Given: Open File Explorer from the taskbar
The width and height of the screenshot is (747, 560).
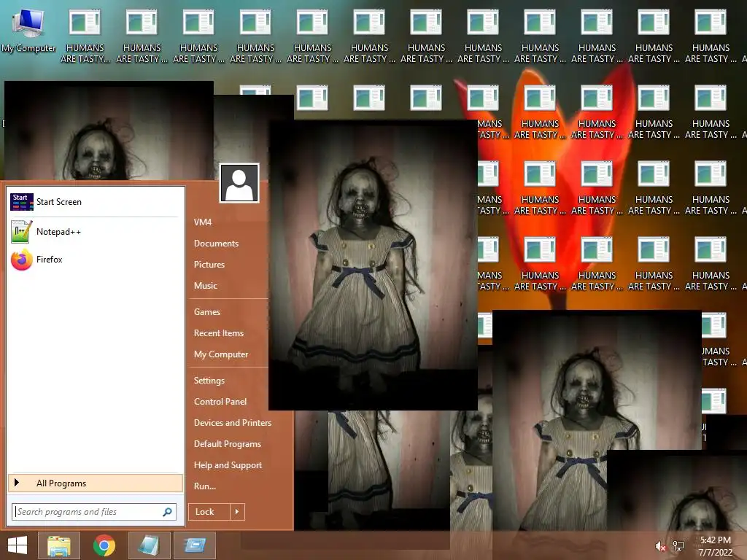Looking at the screenshot, I should point(58,545).
